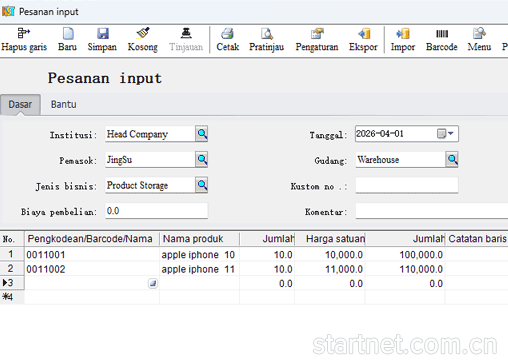Select the Dasar tab
This screenshot has width=508, height=361.
click(x=20, y=105)
